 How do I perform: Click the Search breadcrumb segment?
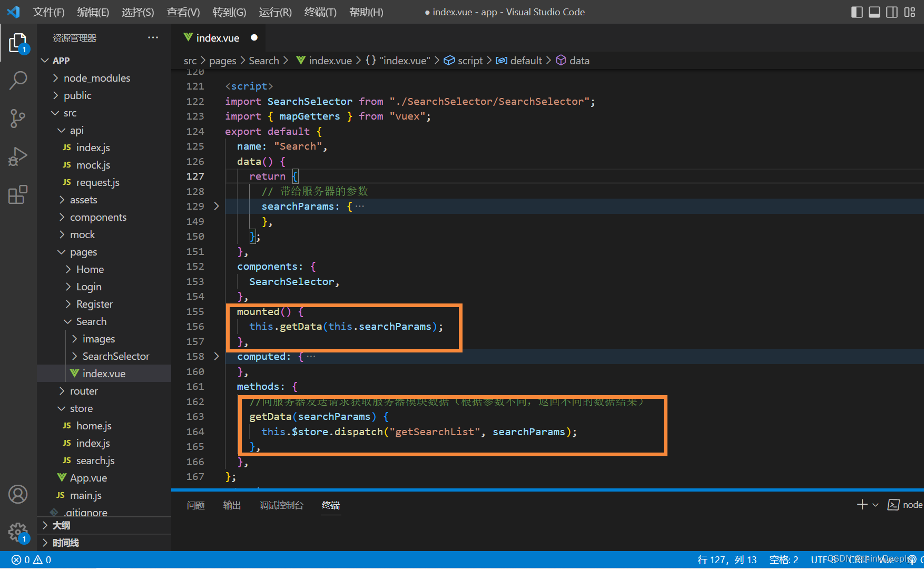(264, 61)
